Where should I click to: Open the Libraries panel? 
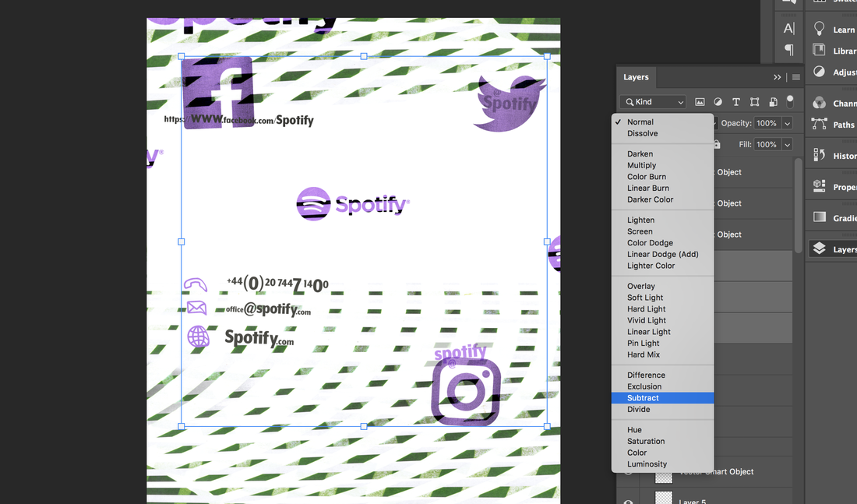click(833, 51)
